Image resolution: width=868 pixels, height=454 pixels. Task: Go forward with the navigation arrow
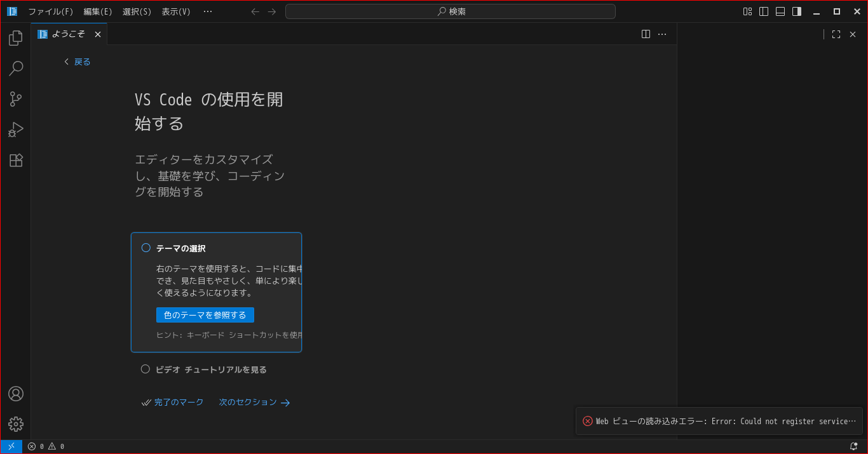[272, 11]
